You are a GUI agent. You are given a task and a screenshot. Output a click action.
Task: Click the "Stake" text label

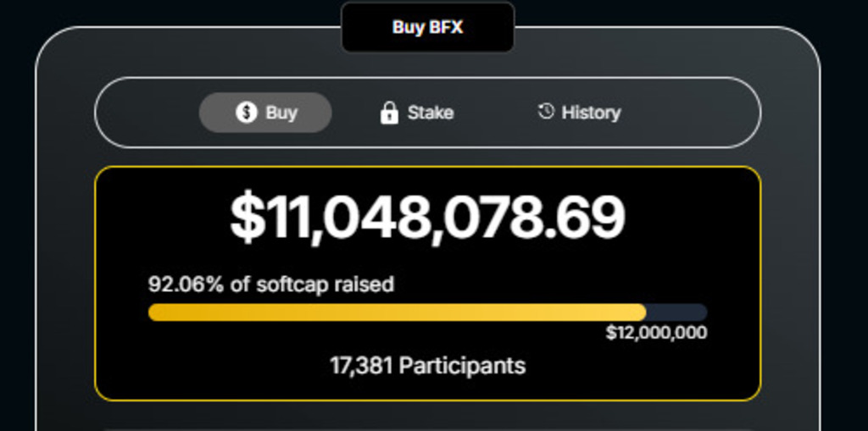click(x=431, y=113)
